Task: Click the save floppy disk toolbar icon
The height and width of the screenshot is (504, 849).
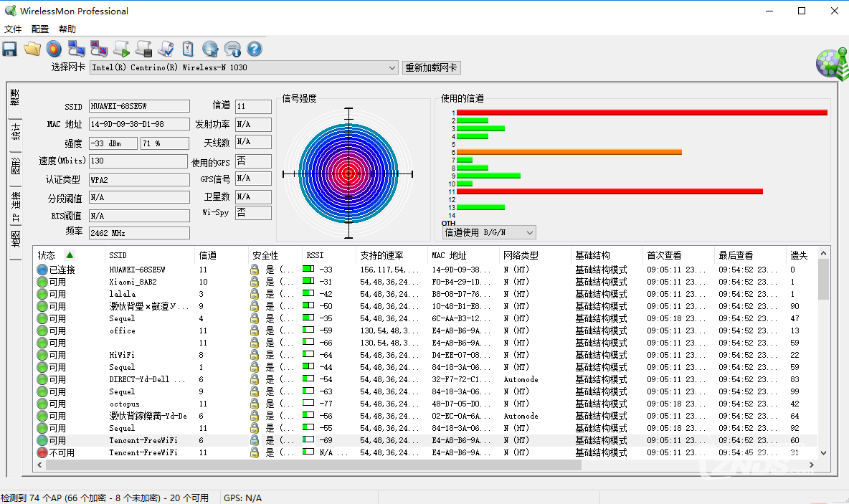Action: click(10, 49)
